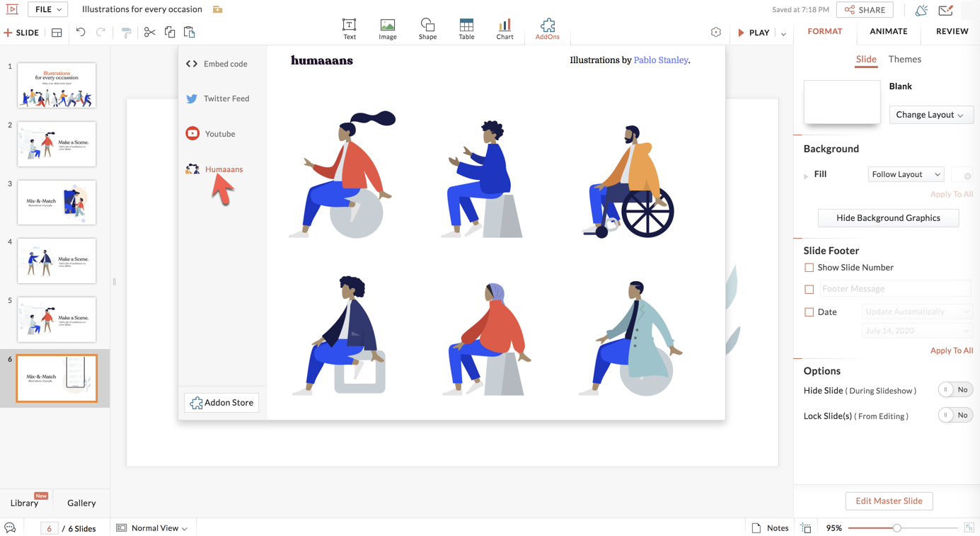Viewport: 980px width, 536px height.
Task: Select slide 3 thumbnail
Action: [57, 203]
